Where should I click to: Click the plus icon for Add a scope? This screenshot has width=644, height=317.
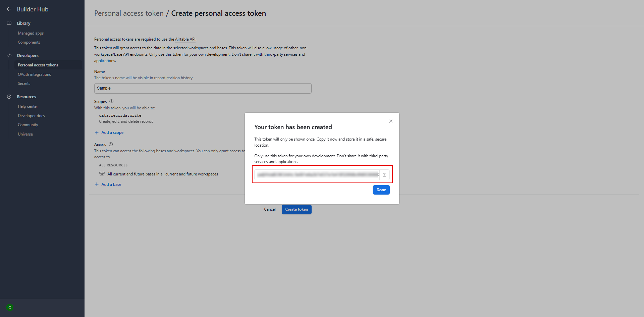click(x=97, y=133)
